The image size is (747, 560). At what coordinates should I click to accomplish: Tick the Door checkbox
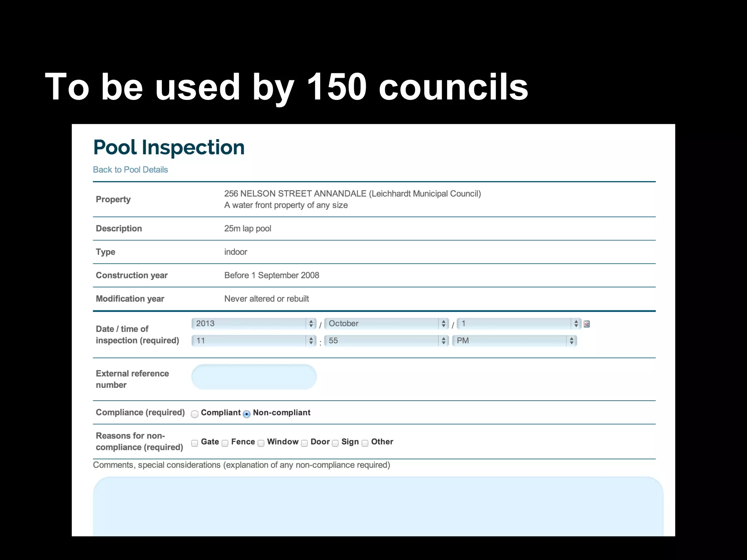[305, 443]
